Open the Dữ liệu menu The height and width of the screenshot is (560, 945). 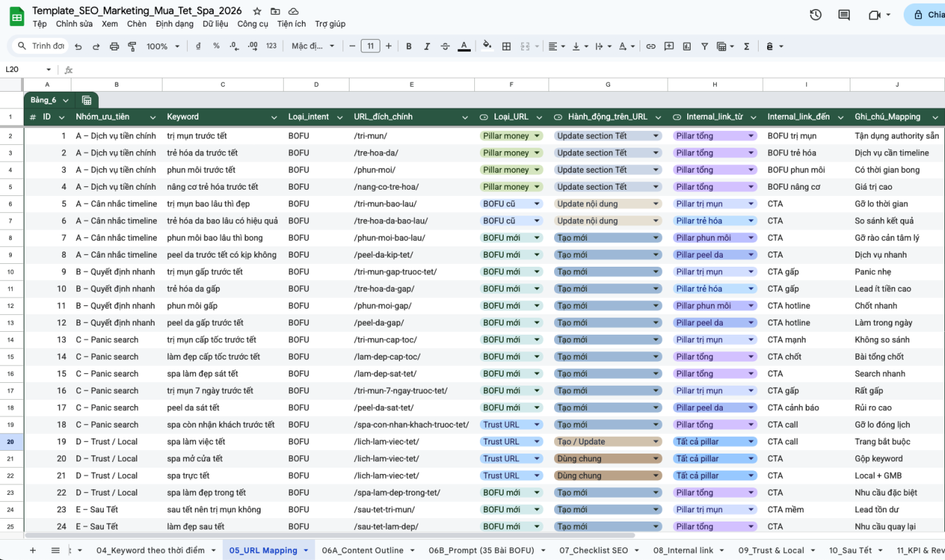pyautogui.click(x=215, y=24)
